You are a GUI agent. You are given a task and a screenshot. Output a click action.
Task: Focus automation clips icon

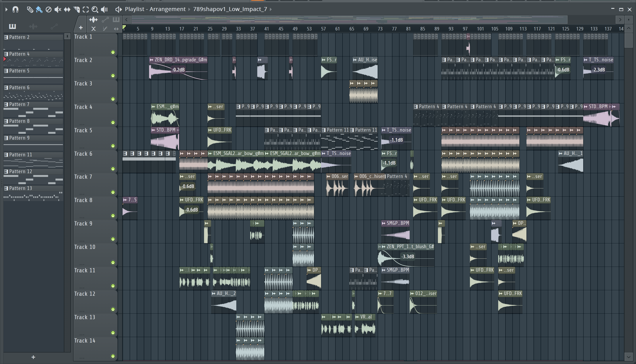pos(105,19)
